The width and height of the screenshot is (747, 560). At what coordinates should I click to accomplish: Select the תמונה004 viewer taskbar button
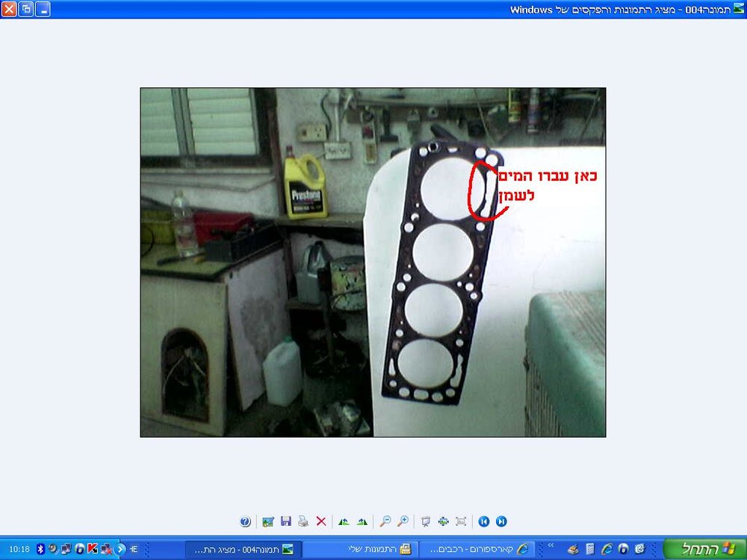(242, 549)
